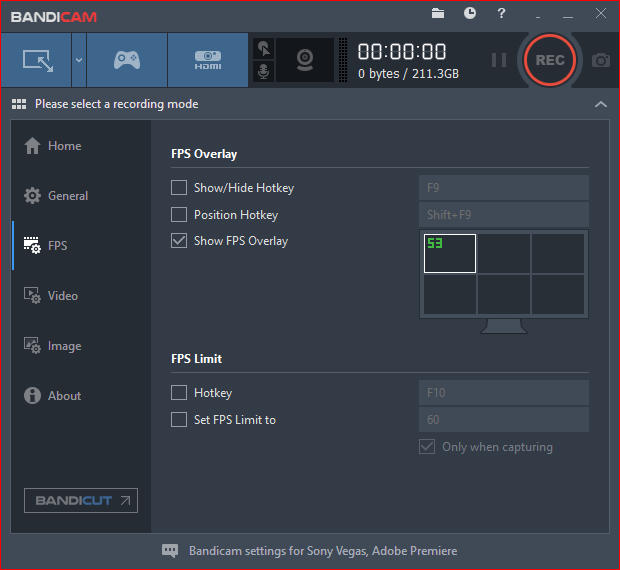Enable the Show/Hide Hotkey checkbox
Screen dimensions: 620x570
click(x=179, y=188)
